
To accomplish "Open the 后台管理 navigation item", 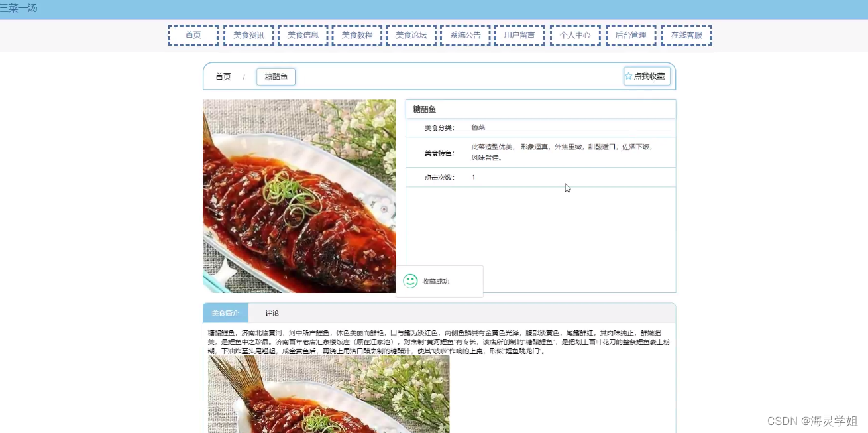I will click(631, 34).
